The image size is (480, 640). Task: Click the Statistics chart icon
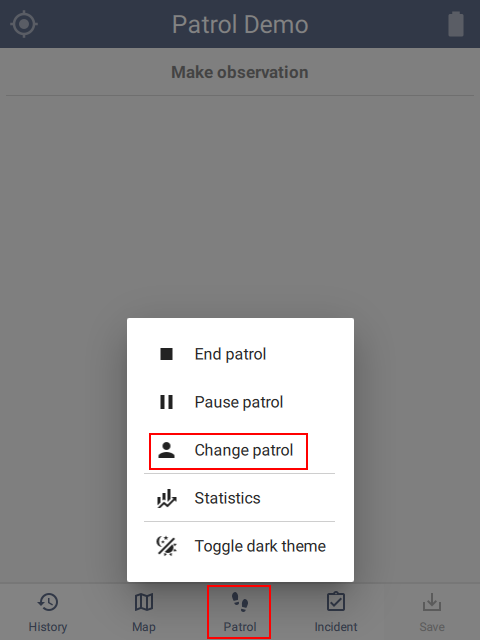coord(167,498)
